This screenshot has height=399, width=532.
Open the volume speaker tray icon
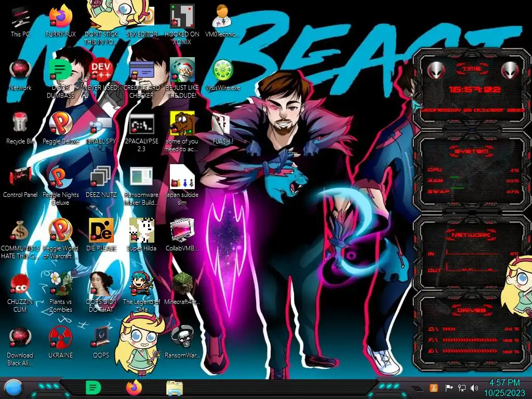pos(474,388)
